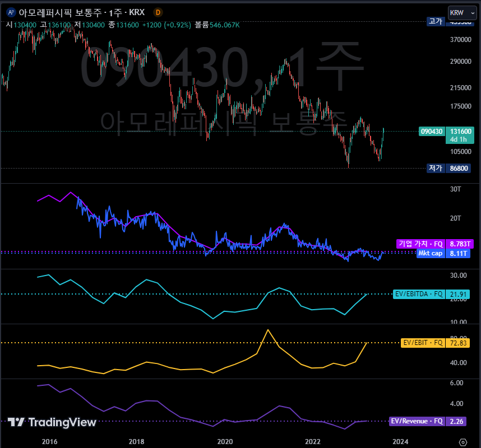Click the 종 131600 close value
The height and width of the screenshot is (448, 481).
pos(124,25)
